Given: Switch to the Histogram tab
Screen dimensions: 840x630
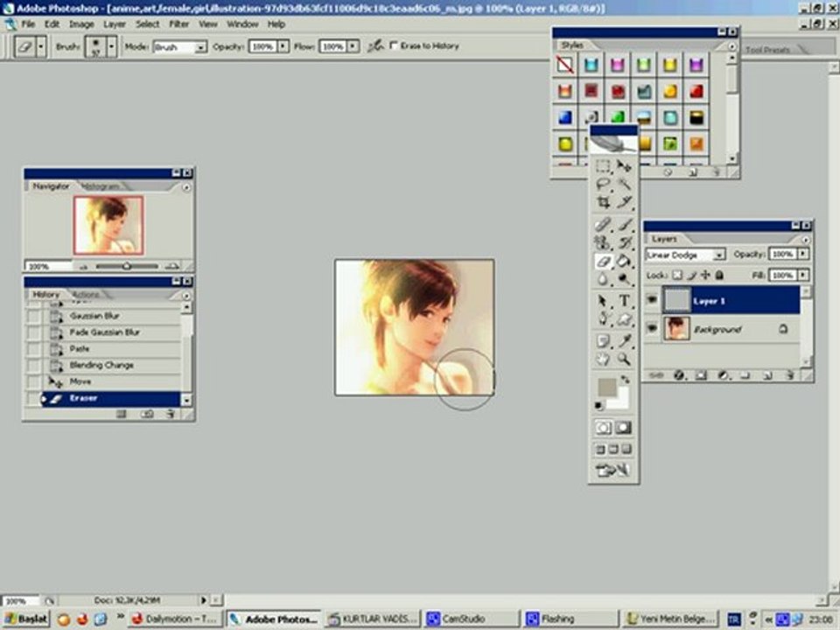Looking at the screenshot, I should [x=101, y=186].
